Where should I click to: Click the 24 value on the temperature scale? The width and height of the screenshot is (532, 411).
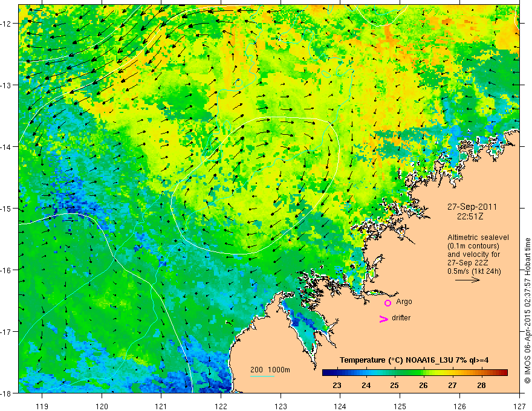[x=366, y=385]
